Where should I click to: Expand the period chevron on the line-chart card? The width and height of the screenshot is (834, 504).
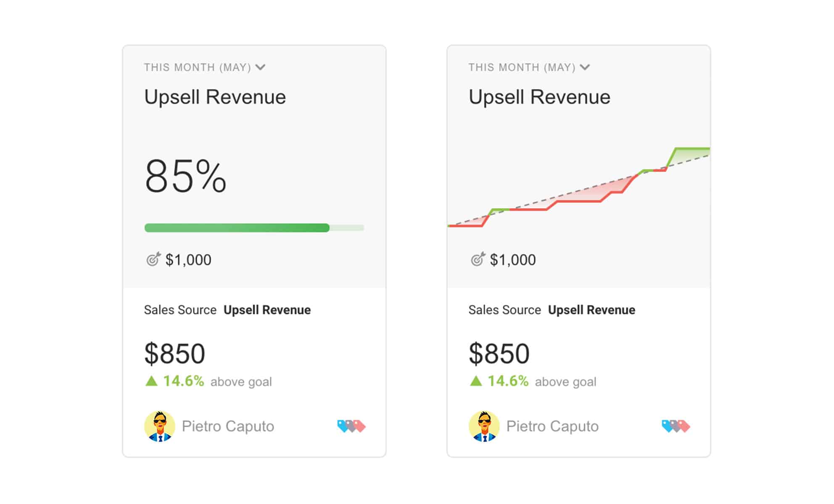[x=585, y=67]
